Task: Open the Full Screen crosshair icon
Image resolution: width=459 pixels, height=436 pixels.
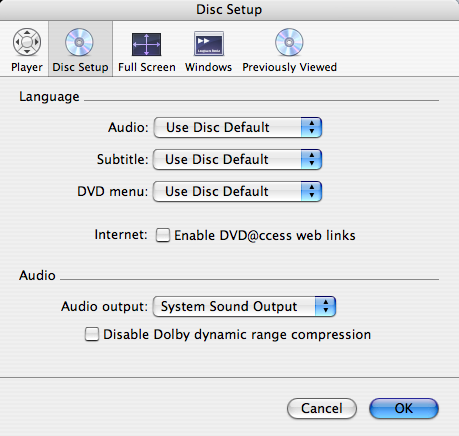Action: [146, 44]
